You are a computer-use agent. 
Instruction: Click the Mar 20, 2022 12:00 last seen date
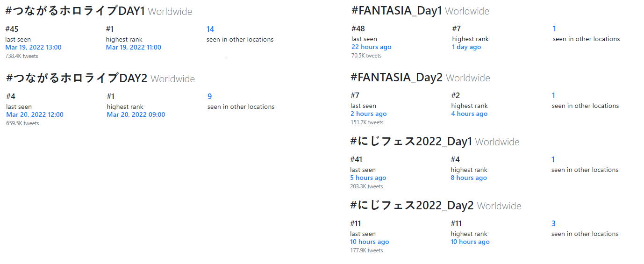[x=35, y=114]
